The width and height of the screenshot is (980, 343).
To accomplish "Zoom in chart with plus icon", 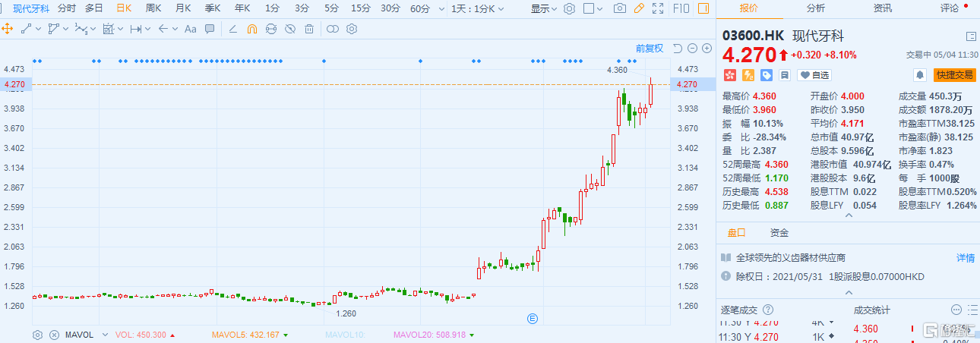I will pos(707,48).
